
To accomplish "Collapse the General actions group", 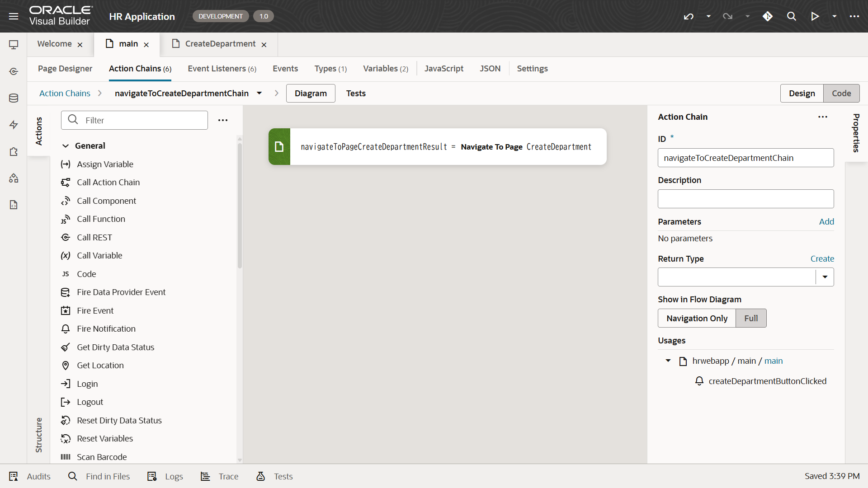I will (x=66, y=145).
